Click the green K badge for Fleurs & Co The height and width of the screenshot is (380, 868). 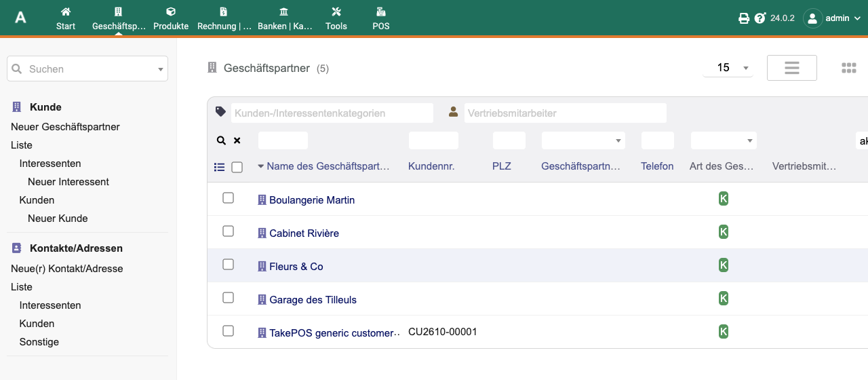coord(724,265)
